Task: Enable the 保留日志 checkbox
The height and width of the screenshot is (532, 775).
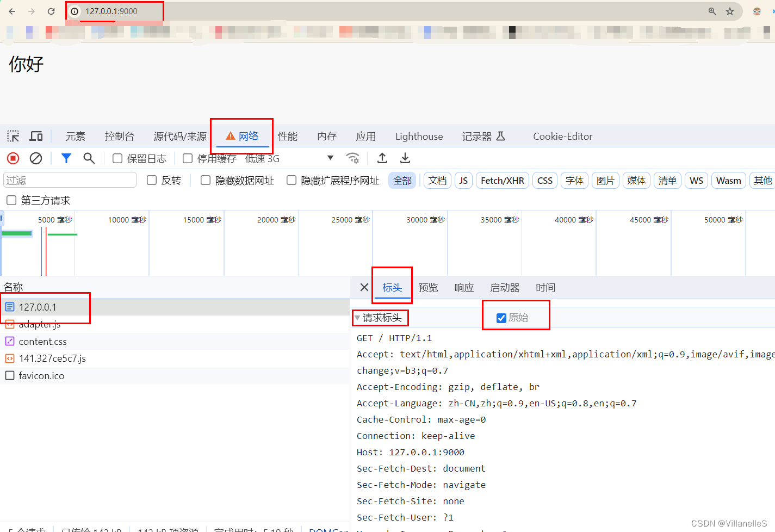Action: (117, 158)
